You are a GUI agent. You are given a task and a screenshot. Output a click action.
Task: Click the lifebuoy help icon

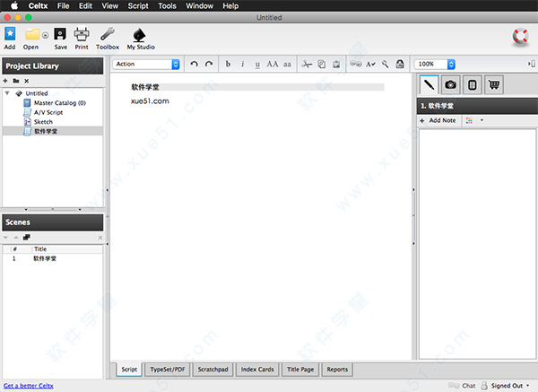click(520, 37)
